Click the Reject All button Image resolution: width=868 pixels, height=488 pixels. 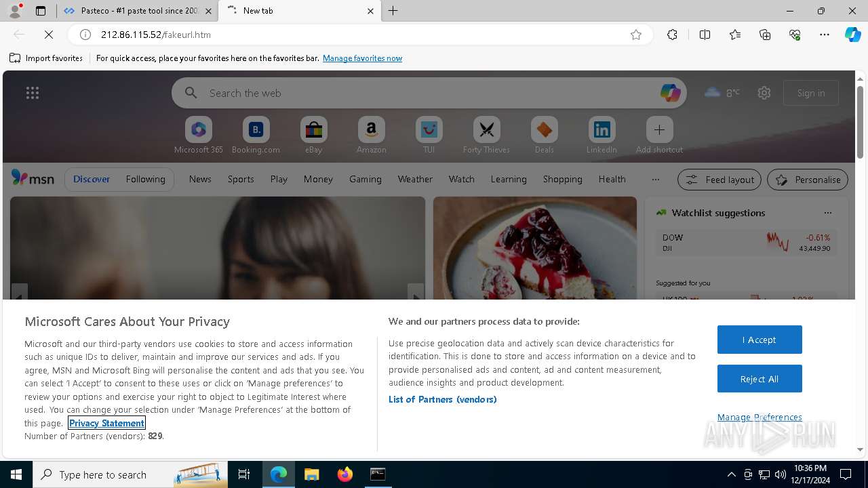pos(759,379)
